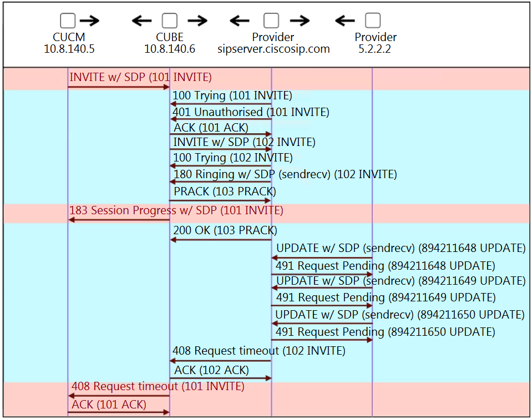Select the ACK (102 ACK) message
532x419 pixels.
[x=211, y=370]
